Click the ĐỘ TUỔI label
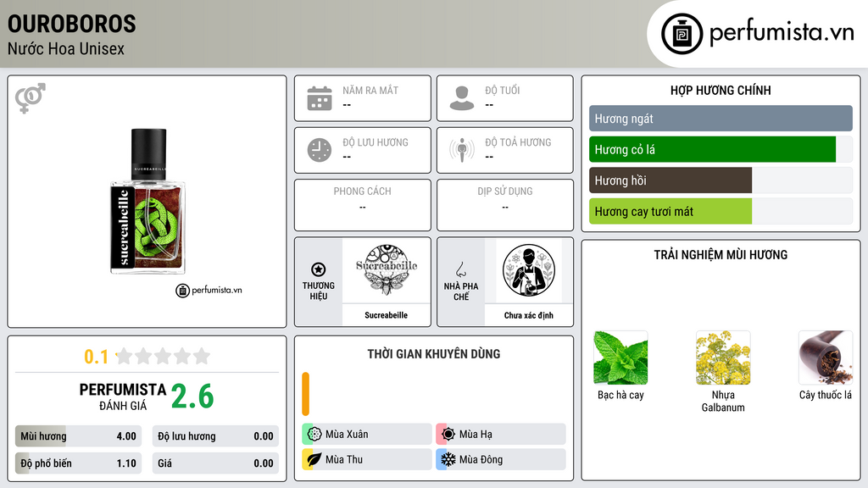Screen dimensions: 868x488 point(503,90)
